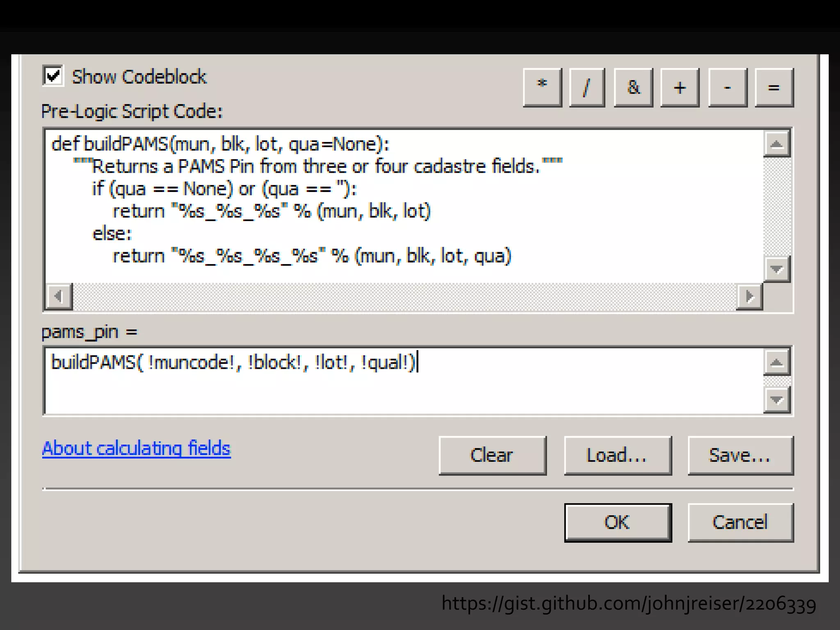
Task: Insert the minus (-) operator
Action: [x=727, y=87]
